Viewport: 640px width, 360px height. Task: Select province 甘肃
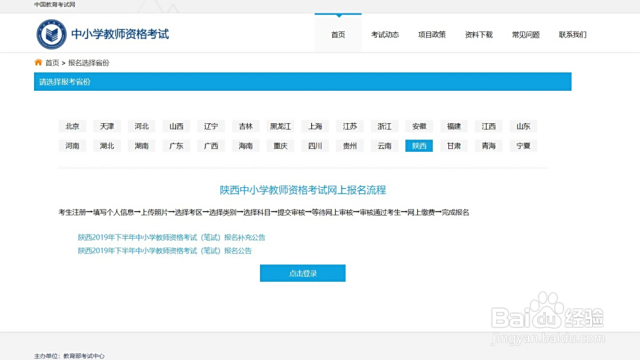point(454,146)
